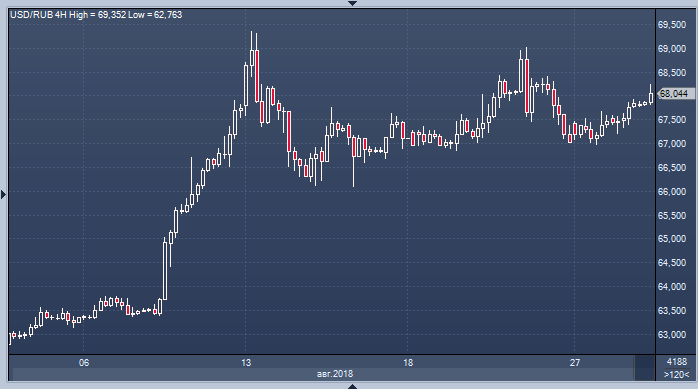Screen dimensions: 698x389
Task: Click the 64,000 price axis label
Action: (672, 287)
